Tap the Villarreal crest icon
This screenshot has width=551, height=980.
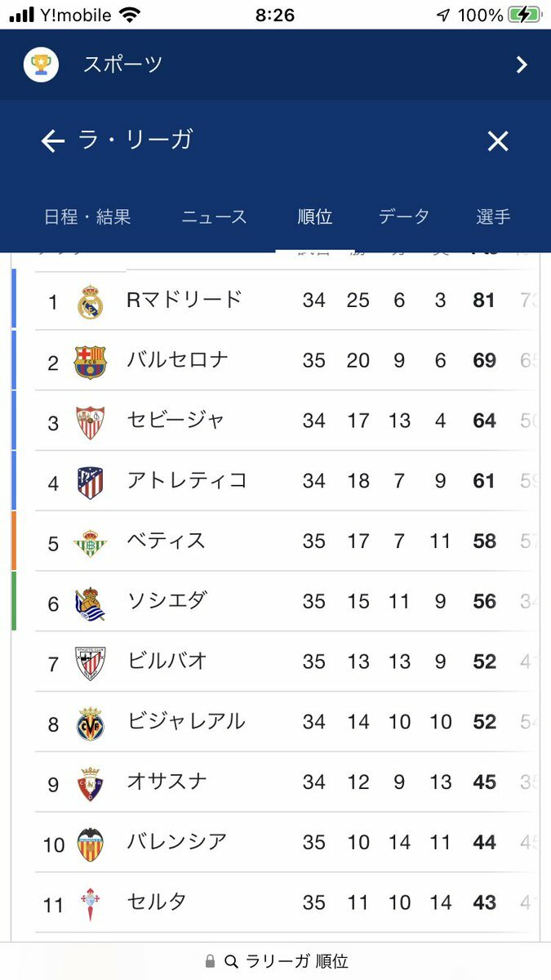tap(91, 723)
